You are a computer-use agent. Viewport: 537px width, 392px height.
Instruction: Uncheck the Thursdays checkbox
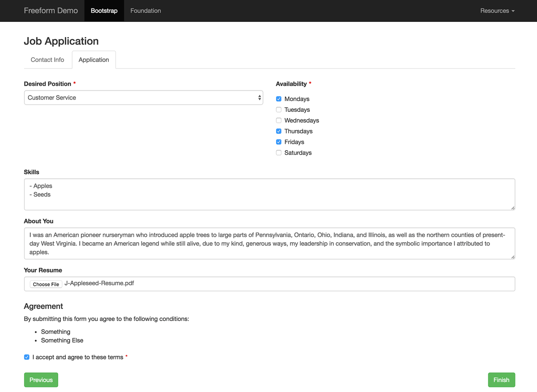[x=279, y=131]
